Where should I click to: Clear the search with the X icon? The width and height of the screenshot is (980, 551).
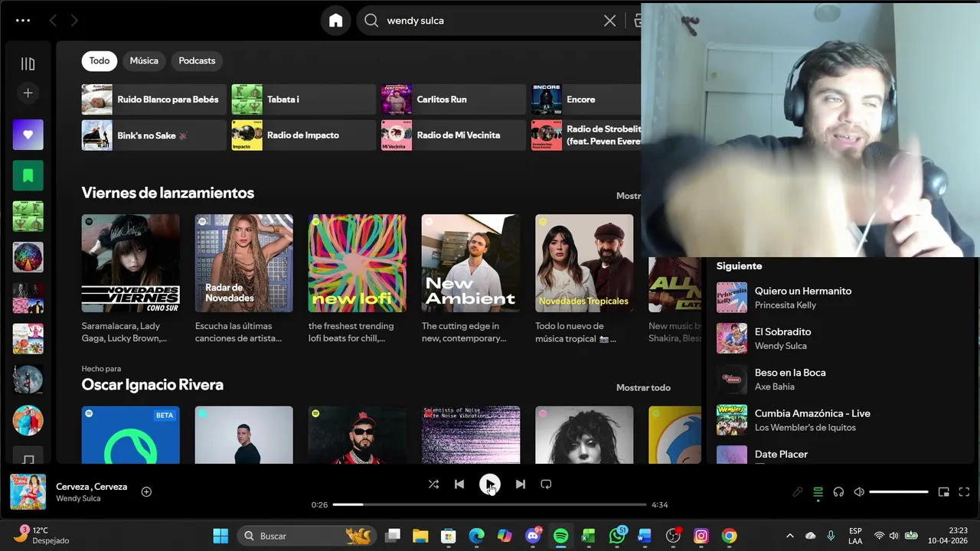(609, 21)
